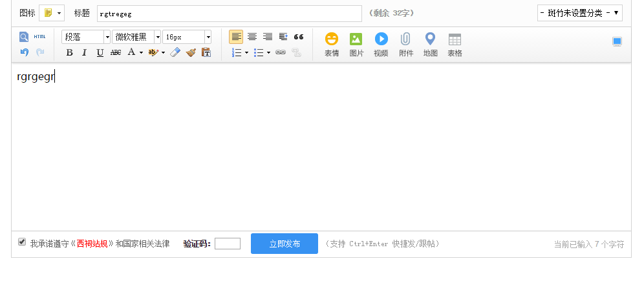Click the undo arrow icon

point(24,52)
